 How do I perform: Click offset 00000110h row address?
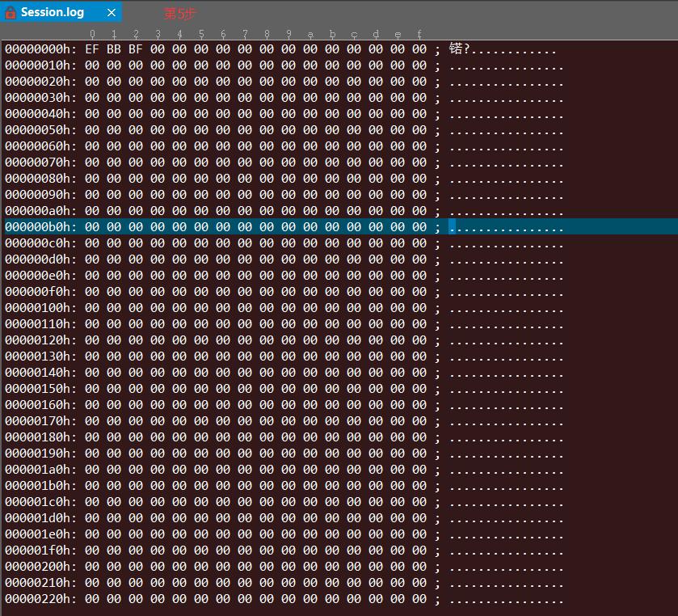coord(40,324)
